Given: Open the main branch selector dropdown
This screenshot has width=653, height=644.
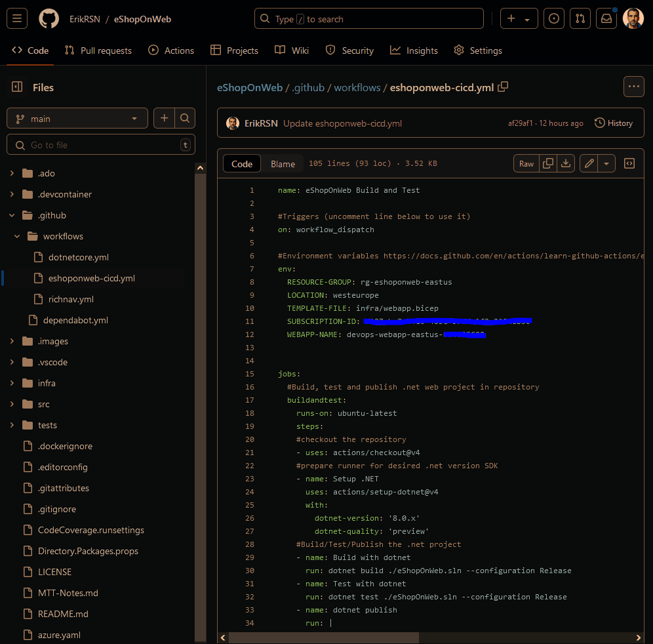Looking at the screenshot, I should [77, 119].
